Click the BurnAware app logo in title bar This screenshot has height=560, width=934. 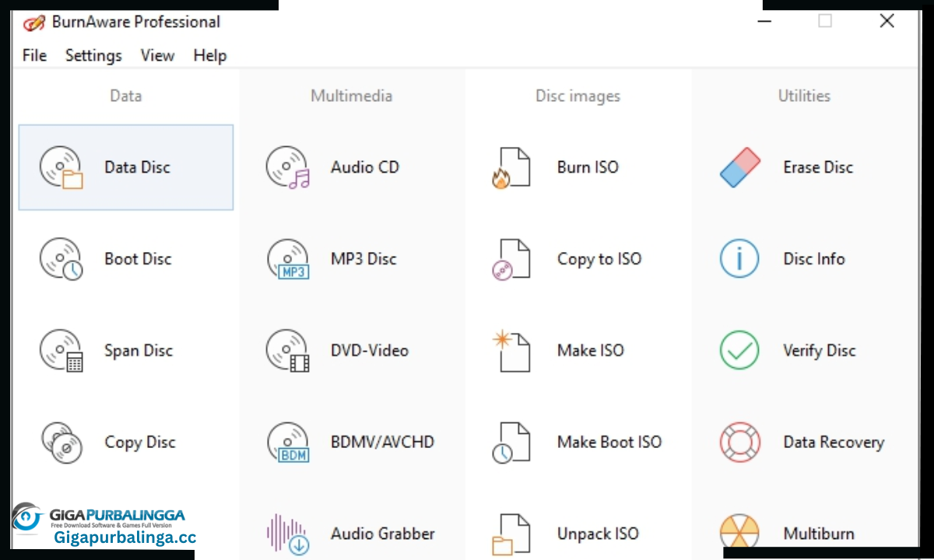34,23
